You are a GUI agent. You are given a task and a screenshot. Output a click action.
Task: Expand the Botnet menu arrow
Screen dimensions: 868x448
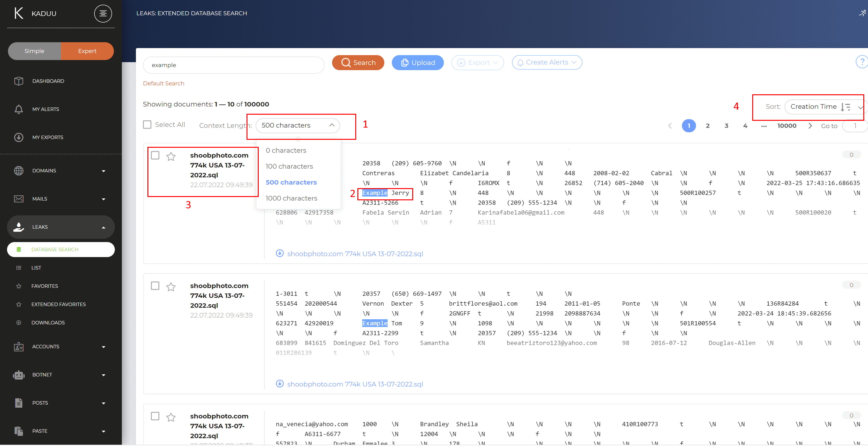click(x=103, y=375)
